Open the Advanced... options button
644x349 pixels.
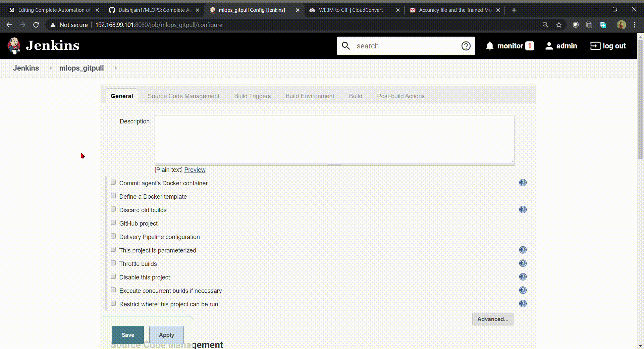click(x=493, y=319)
